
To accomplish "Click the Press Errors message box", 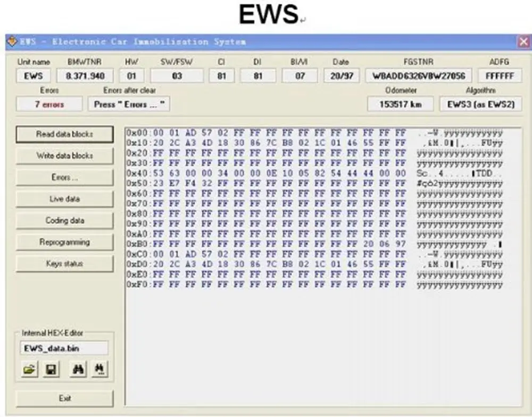I will coord(128,103).
